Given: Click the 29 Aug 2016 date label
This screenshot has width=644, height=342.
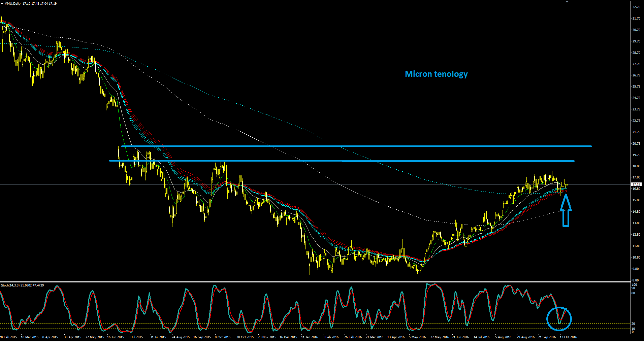Looking at the screenshot, I should tap(526, 337).
